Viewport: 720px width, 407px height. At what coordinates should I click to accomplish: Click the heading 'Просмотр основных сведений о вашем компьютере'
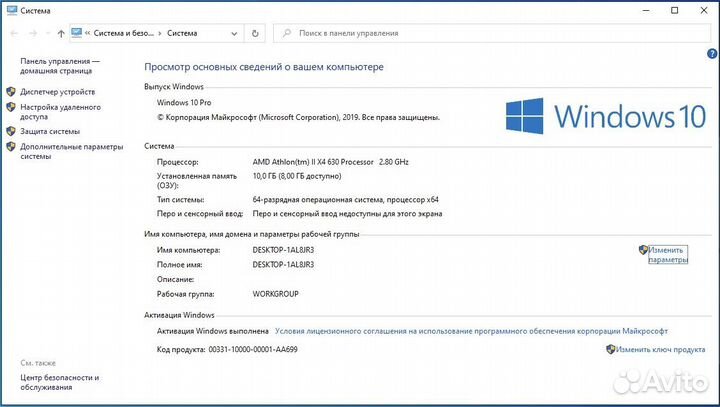tap(264, 67)
